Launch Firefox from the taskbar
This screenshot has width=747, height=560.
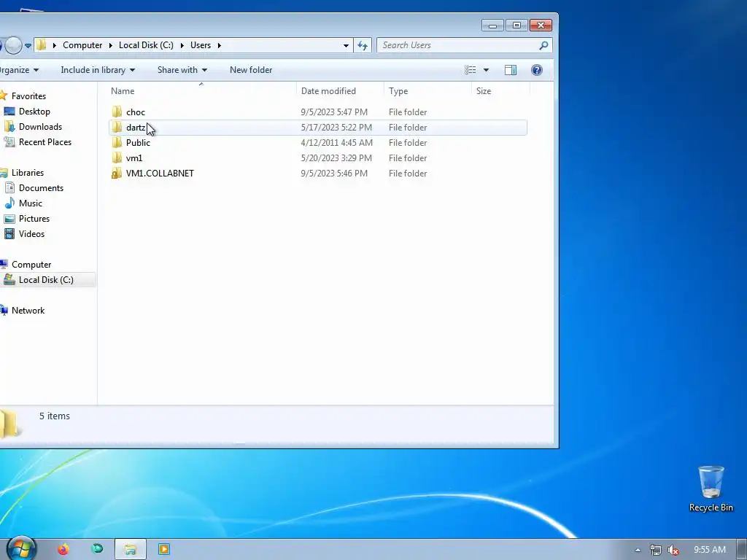click(x=63, y=550)
